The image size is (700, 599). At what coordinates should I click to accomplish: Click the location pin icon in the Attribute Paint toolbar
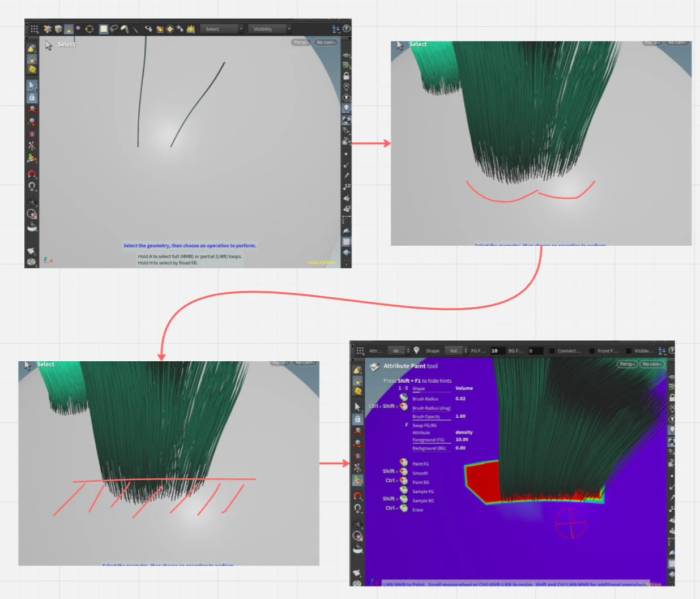click(x=416, y=350)
